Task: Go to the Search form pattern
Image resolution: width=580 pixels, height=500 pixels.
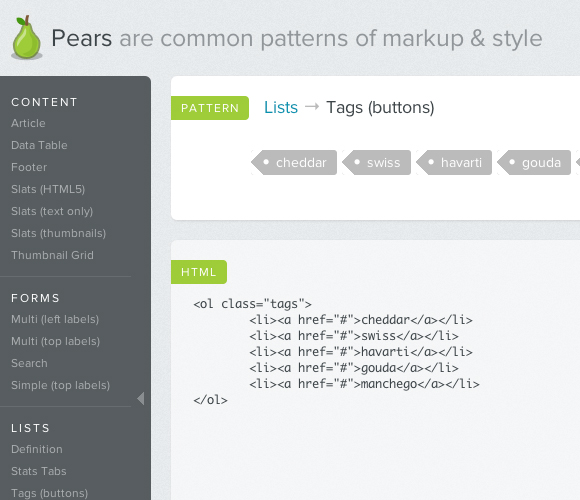Action: click(29, 363)
